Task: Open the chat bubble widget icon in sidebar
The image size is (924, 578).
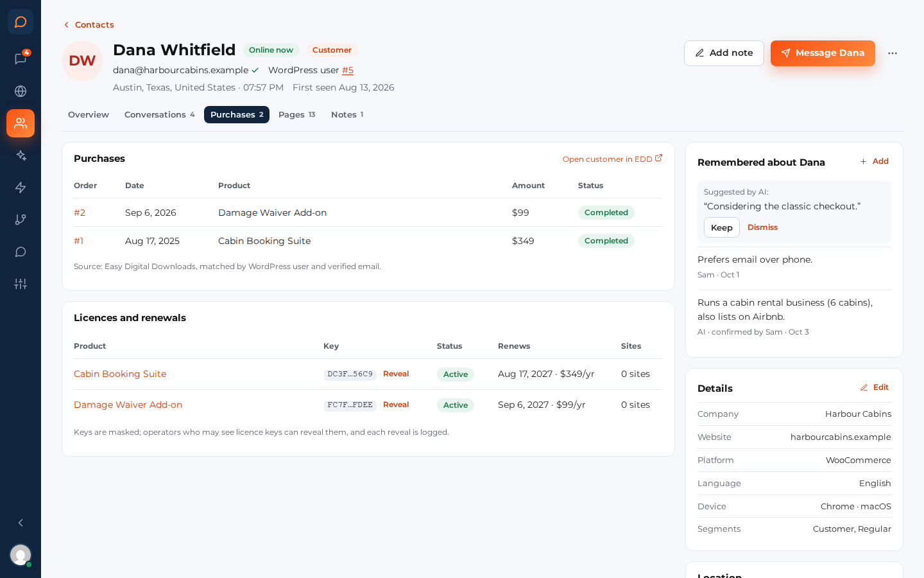Action: coord(21,252)
